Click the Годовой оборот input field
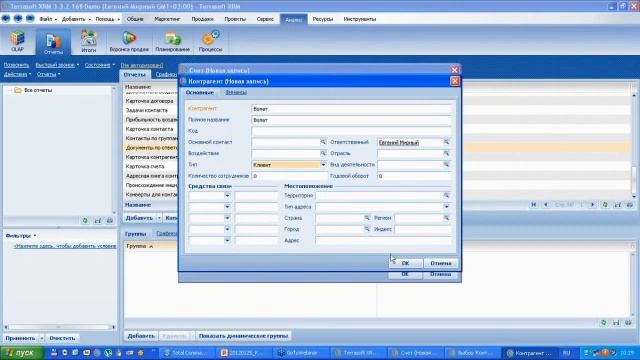Viewport: 640px width, 360px height. 414,176
